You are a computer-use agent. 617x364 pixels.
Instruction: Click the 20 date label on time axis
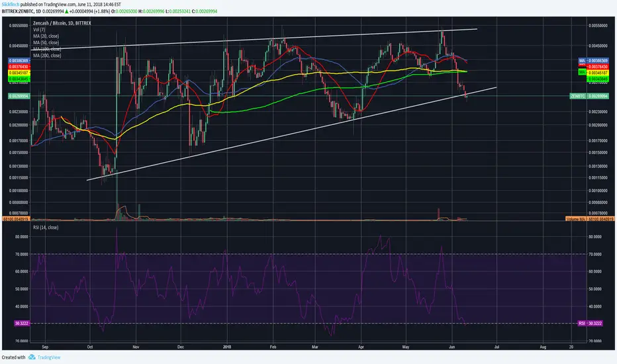pyautogui.click(x=571, y=347)
